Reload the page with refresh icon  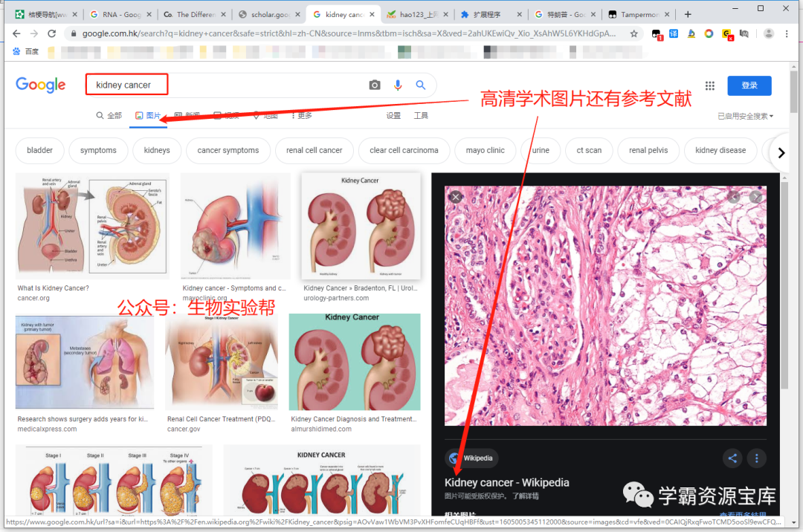[x=52, y=33]
